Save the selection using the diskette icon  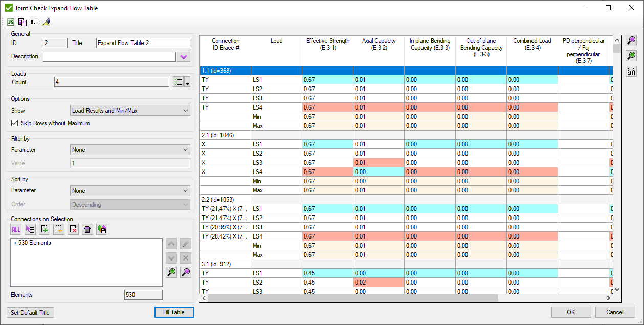coord(101,229)
